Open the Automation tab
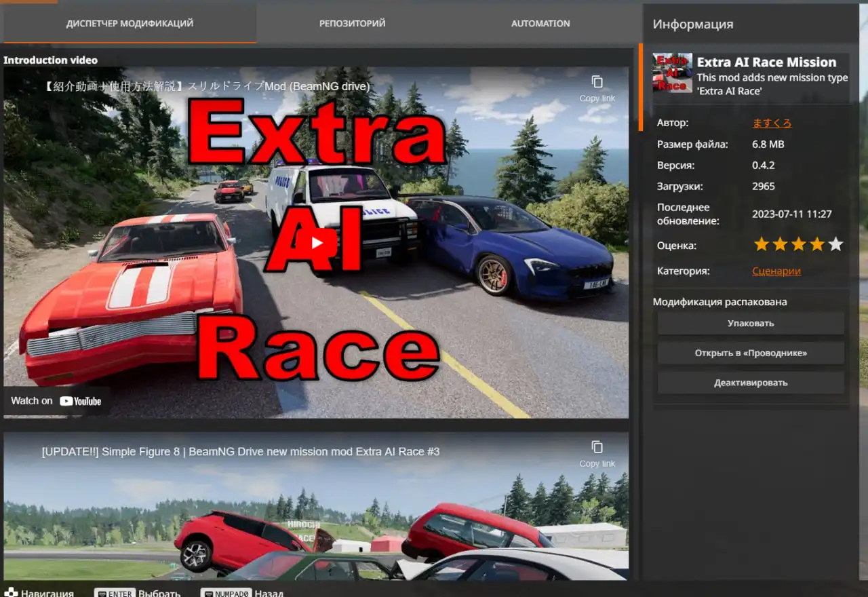Image resolution: width=868 pixels, height=597 pixels. coord(540,23)
